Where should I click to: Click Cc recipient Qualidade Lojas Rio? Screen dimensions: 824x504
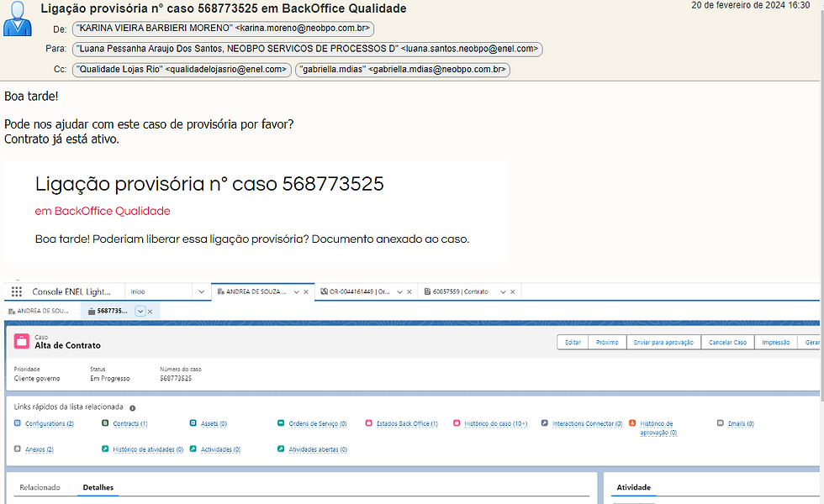(182, 69)
